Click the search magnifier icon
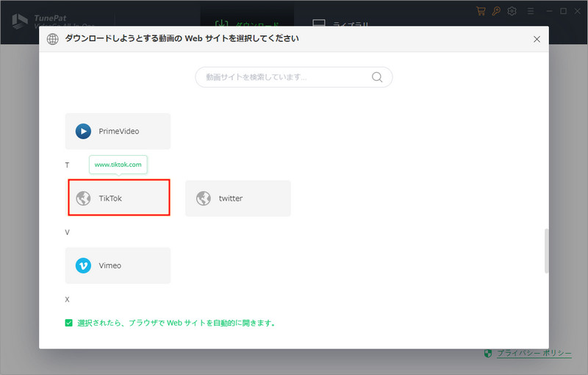588x375 pixels. click(x=377, y=77)
